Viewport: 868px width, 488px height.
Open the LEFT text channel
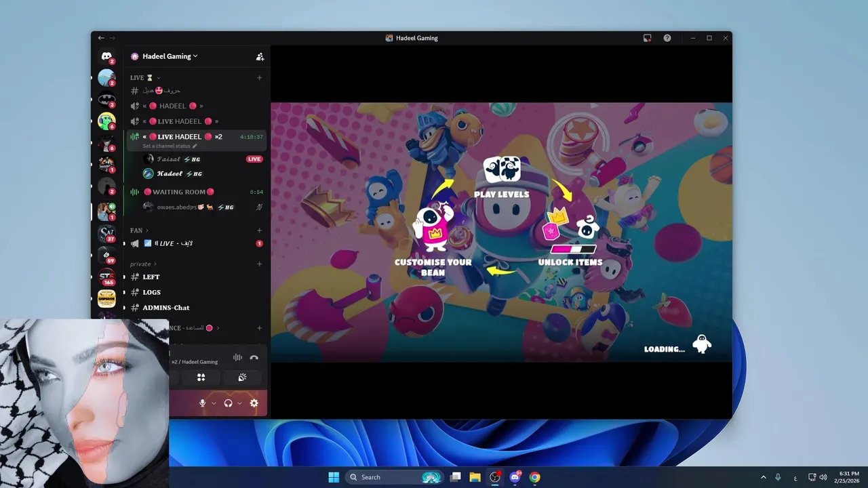[197, 277]
